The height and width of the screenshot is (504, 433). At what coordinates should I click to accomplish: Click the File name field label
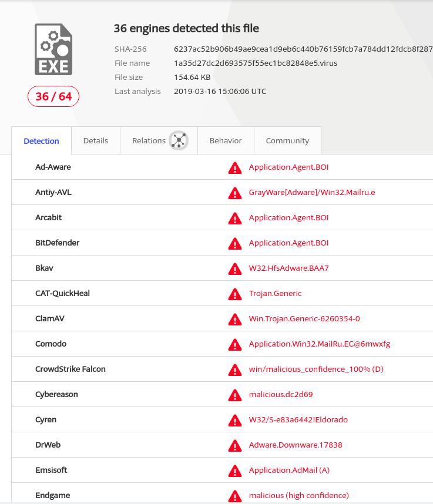click(x=132, y=63)
